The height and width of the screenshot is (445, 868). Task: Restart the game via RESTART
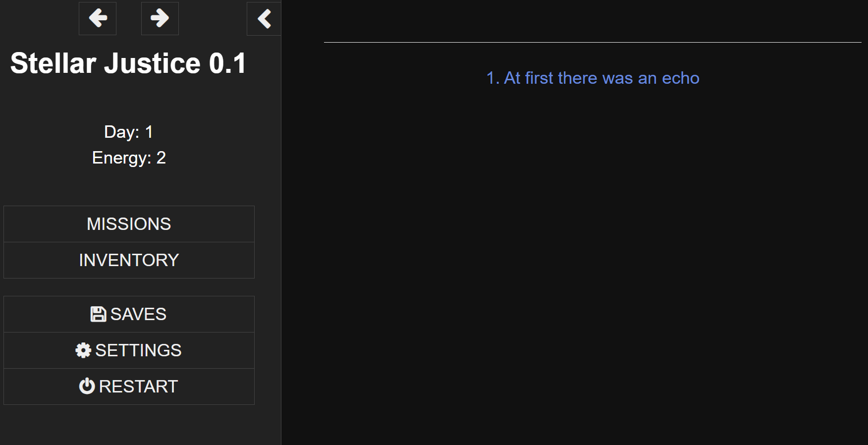click(x=129, y=387)
